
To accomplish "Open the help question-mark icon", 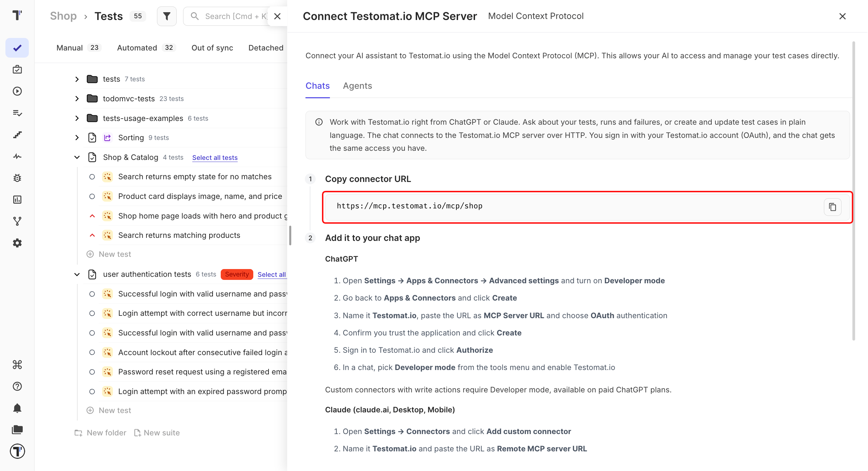I will coord(17,386).
